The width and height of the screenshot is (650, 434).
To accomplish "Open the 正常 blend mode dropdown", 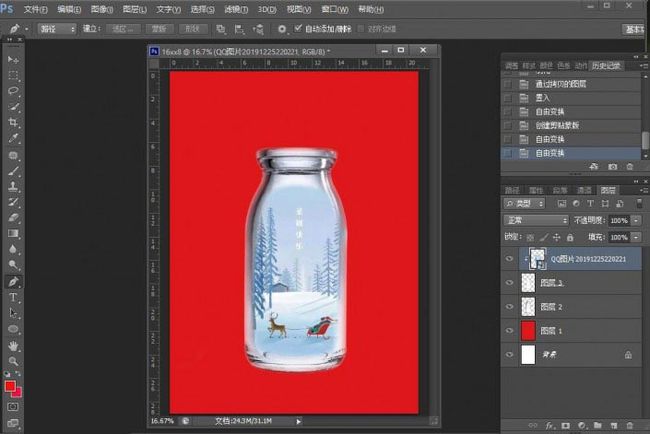I will tap(536, 221).
